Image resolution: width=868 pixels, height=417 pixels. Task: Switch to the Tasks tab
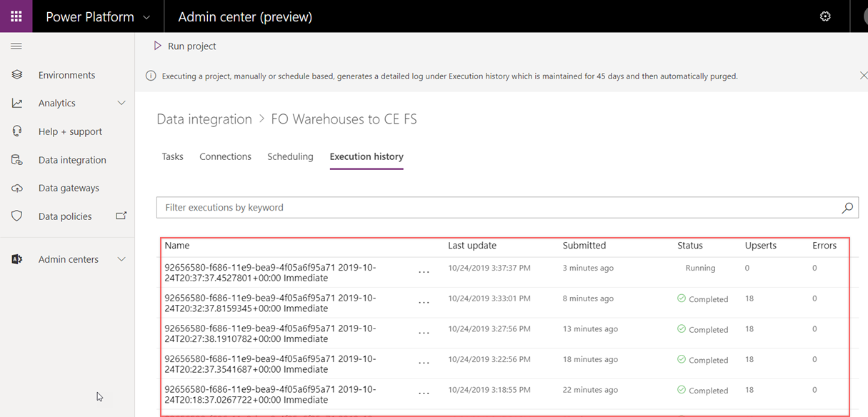[172, 156]
